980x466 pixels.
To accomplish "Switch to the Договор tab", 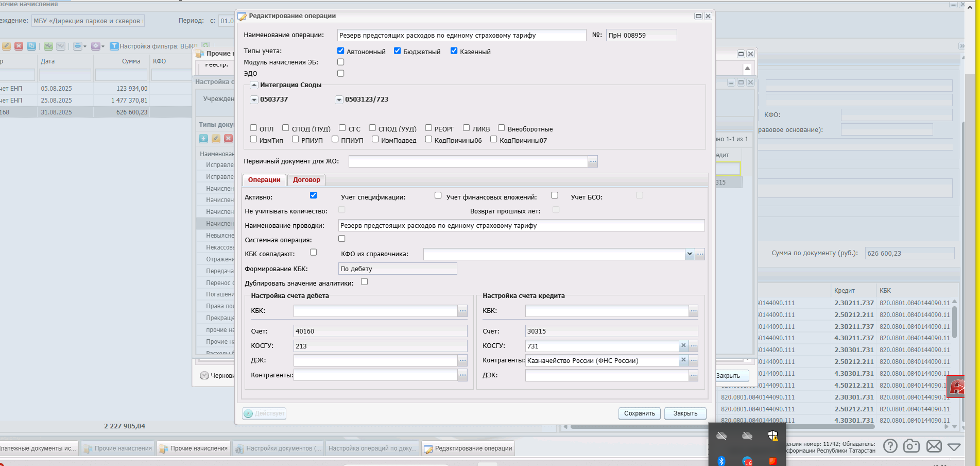I will 306,180.
